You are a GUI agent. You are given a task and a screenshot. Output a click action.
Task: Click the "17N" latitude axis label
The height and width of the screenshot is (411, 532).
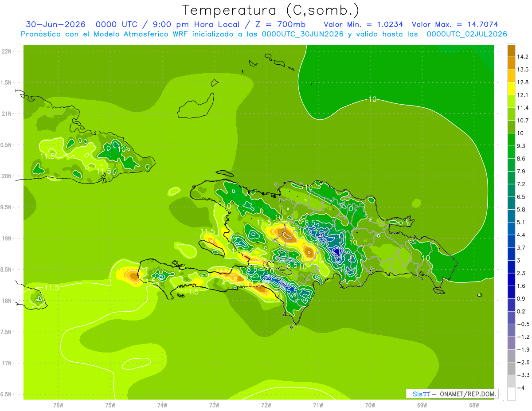(x=7, y=363)
